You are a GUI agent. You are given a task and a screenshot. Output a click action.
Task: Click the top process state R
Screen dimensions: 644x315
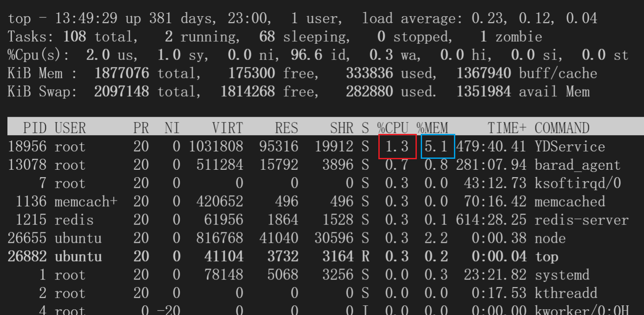pos(365,257)
